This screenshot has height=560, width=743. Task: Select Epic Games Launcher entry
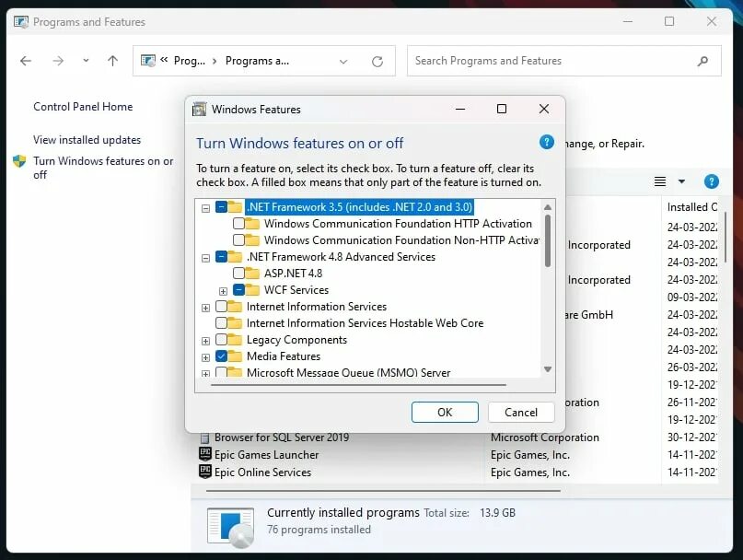point(266,455)
